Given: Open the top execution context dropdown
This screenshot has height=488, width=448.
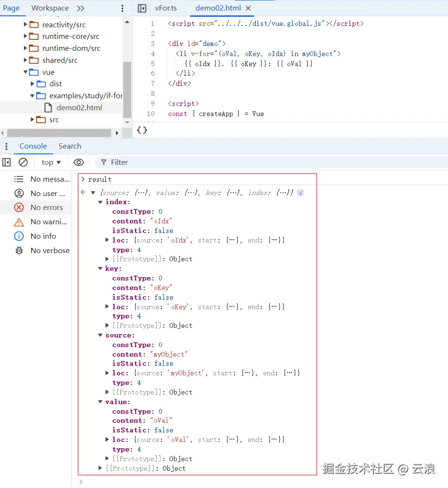Looking at the screenshot, I should click(51, 162).
